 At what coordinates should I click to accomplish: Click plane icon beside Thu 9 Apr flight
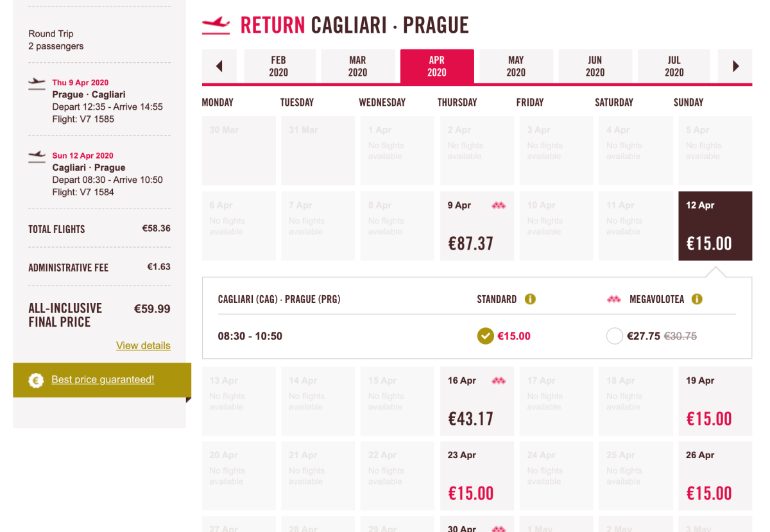point(37,83)
